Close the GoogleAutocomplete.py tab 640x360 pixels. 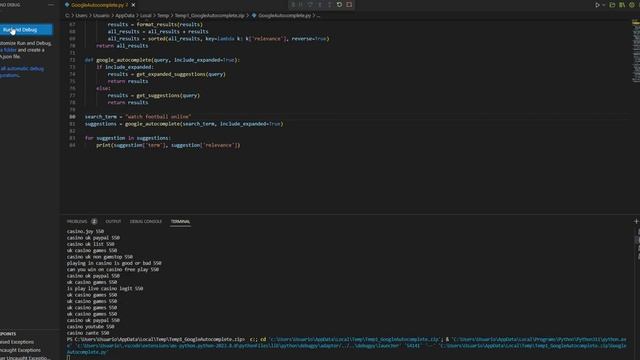pyautogui.click(x=133, y=5)
